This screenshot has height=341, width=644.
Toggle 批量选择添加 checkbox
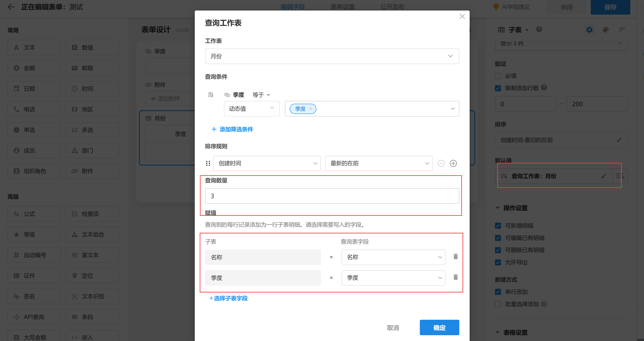pos(498,304)
